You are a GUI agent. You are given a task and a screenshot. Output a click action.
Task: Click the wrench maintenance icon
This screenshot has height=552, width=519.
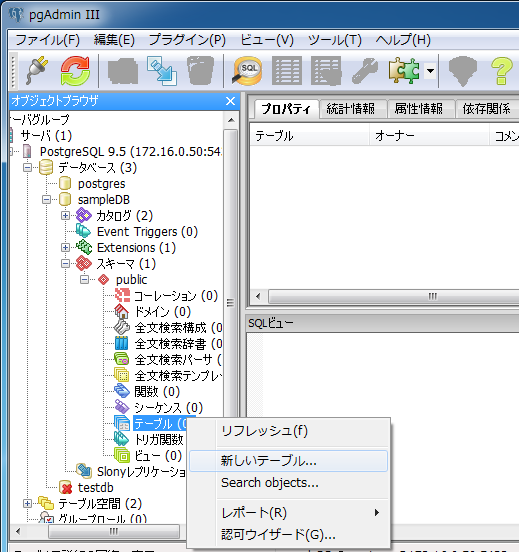(365, 71)
